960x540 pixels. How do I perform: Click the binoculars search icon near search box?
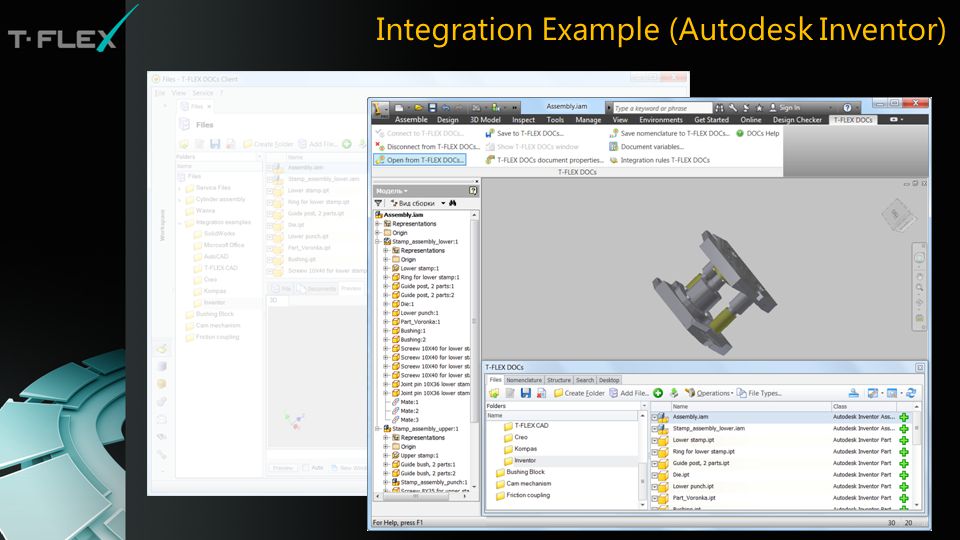(719, 108)
